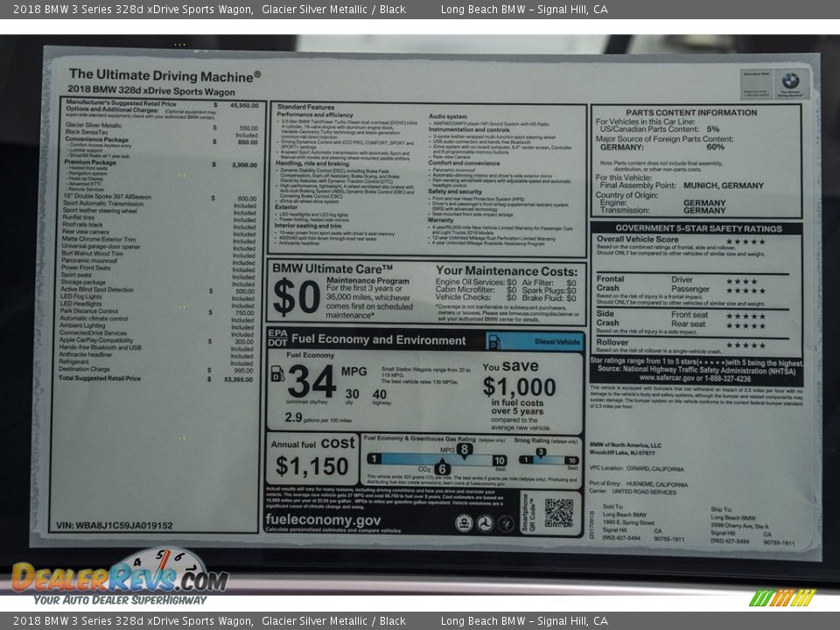The image size is (840, 630).
Task: Click the diesel fuel pump icon beside 34 MPG
Action: coord(276,373)
